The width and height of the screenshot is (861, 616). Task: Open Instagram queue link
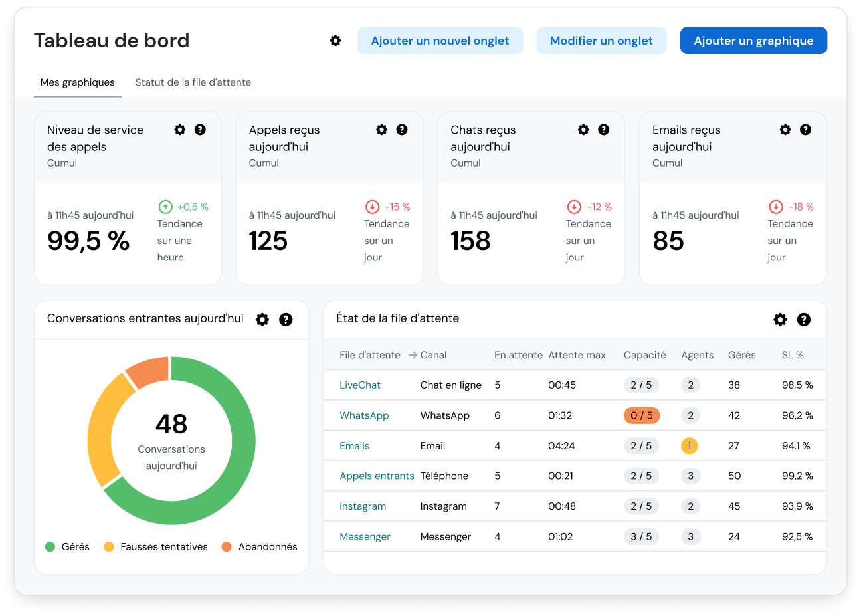tap(363, 506)
